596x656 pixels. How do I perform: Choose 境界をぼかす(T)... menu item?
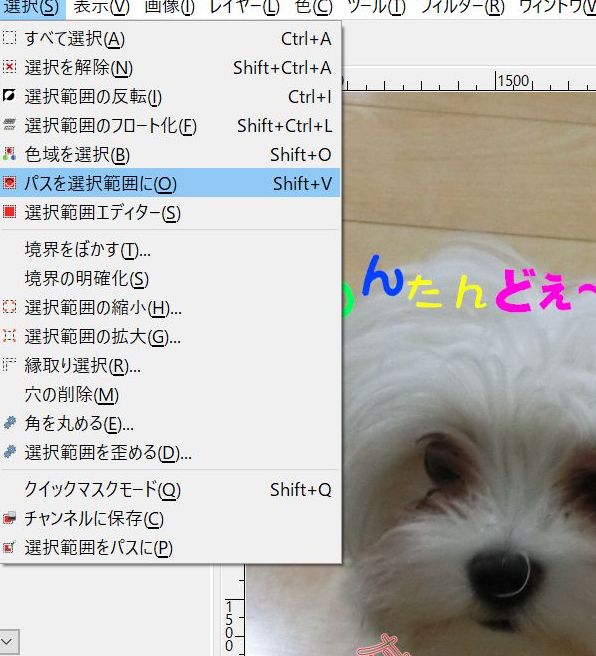pyautogui.click(x=170, y=250)
